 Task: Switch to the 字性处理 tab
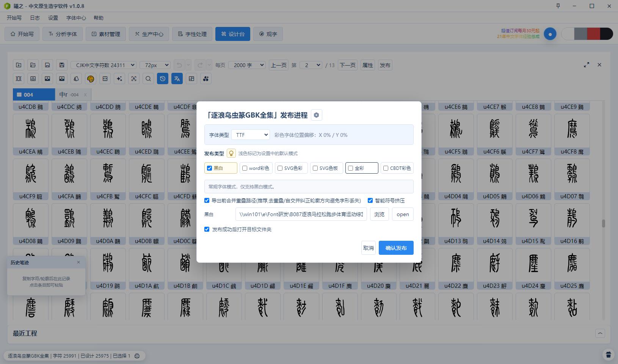(192, 34)
